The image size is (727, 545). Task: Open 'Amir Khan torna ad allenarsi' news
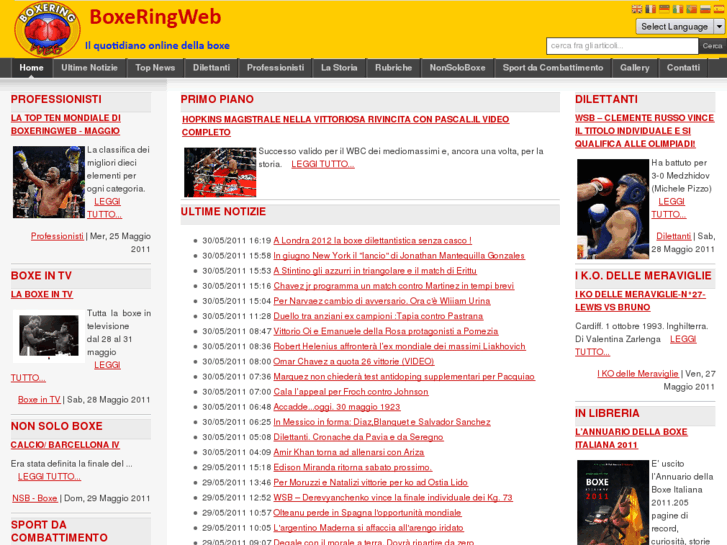[349, 452]
